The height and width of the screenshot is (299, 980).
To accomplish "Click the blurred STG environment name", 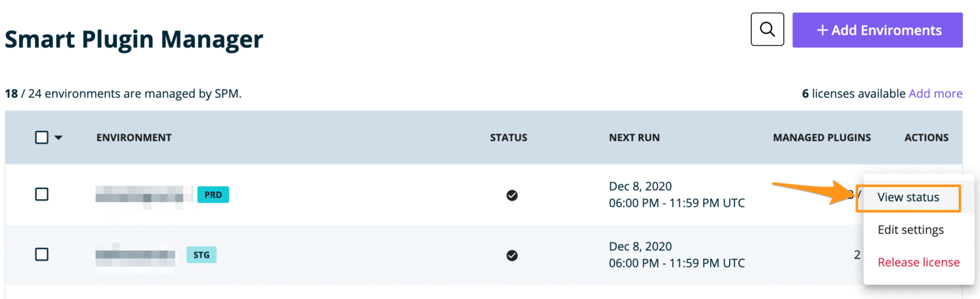I will (x=135, y=255).
